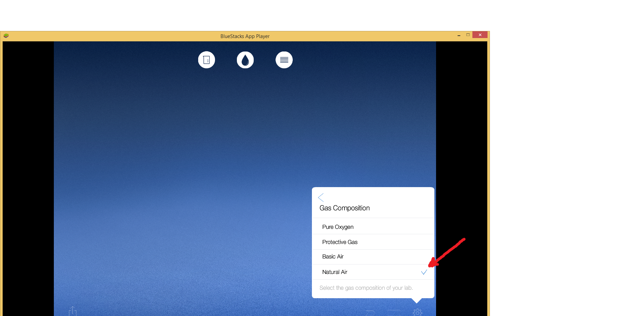Maximize the BlueStacks App Player window
This screenshot has height=316, width=644.
click(x=468, y=35)
